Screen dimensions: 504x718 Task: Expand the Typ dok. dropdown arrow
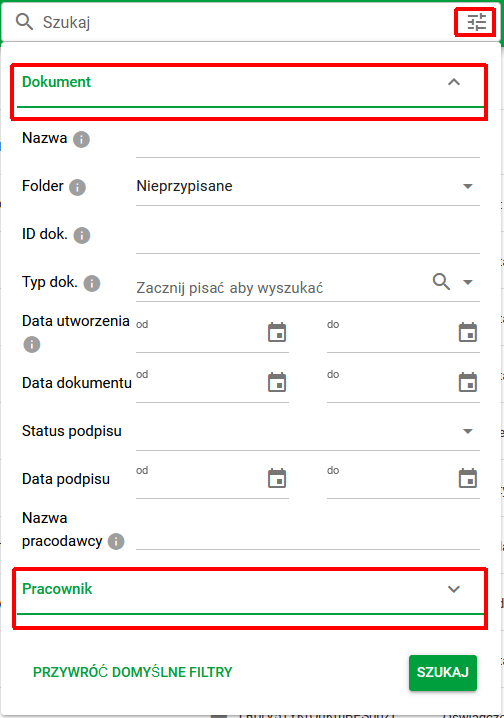click(468, 282)
